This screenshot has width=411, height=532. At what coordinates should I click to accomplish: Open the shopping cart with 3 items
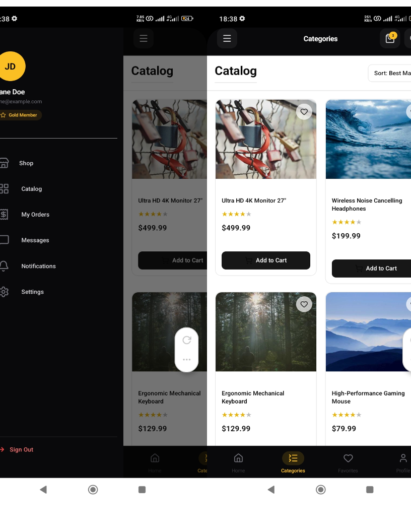pyautogui.click(x=389, y=38)
